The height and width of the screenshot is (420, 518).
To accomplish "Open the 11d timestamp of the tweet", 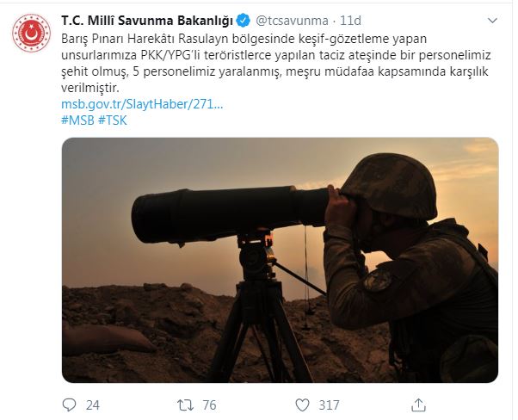I will (x=350, y=21).
